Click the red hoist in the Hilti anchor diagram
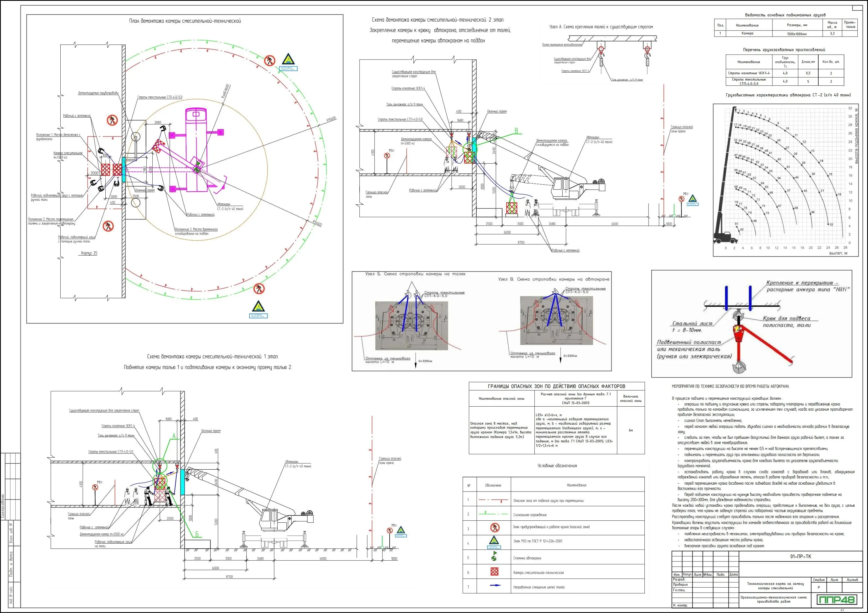The image size is (868, 613). (x=738, y=335)
